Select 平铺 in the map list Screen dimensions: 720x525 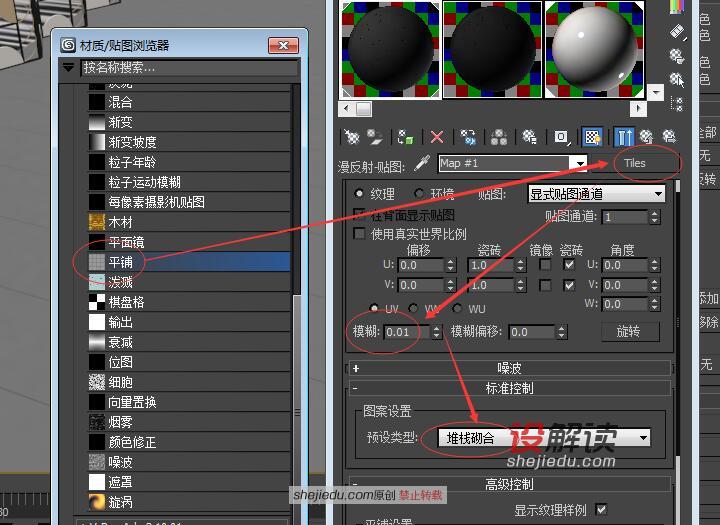(189, 262)
